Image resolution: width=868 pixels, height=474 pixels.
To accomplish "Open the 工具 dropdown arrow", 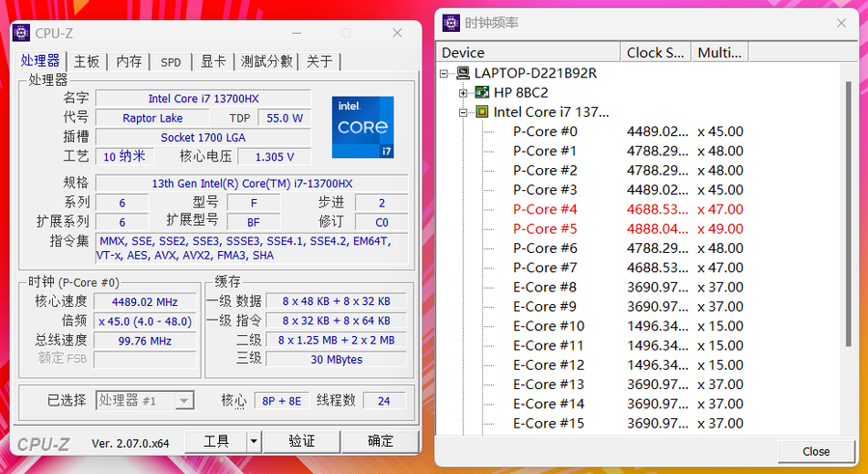I will tap(254, 441).
